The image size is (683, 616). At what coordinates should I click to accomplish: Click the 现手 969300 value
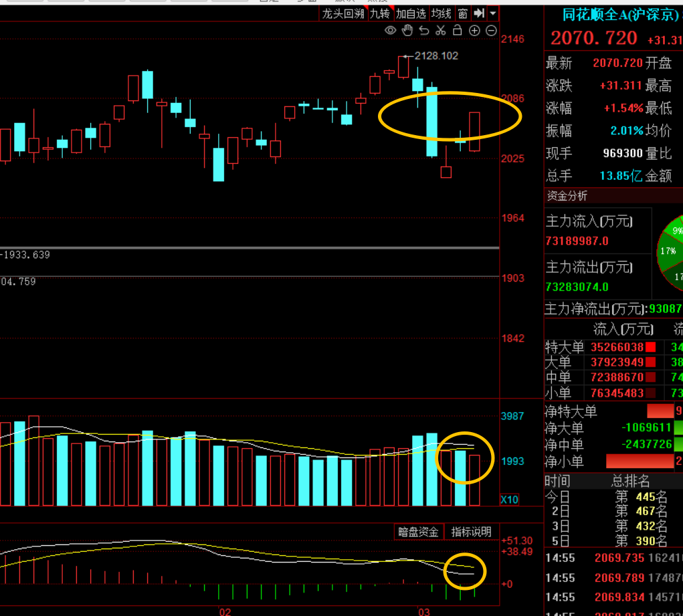pos(623,153)
